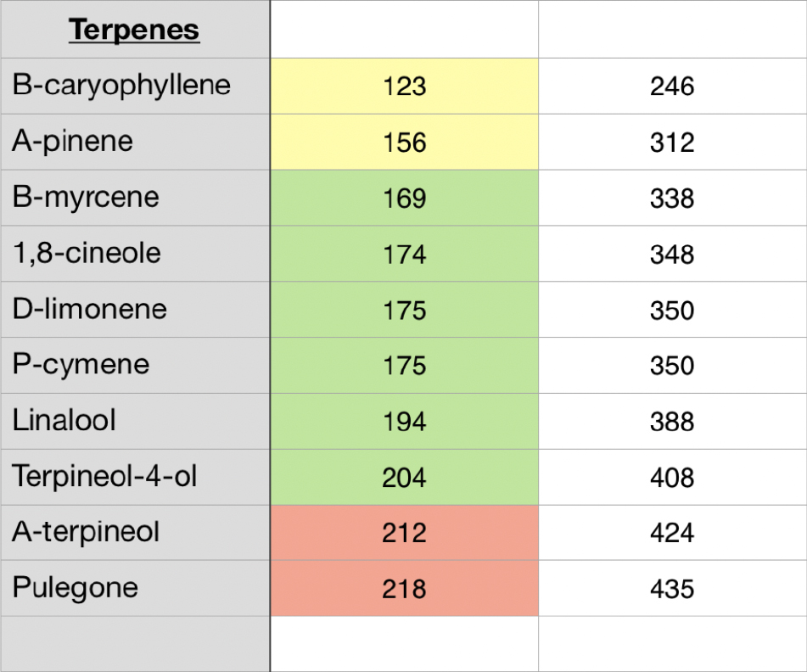
Task: Select the yellow cell with value 156
Action: coord(404,142)
